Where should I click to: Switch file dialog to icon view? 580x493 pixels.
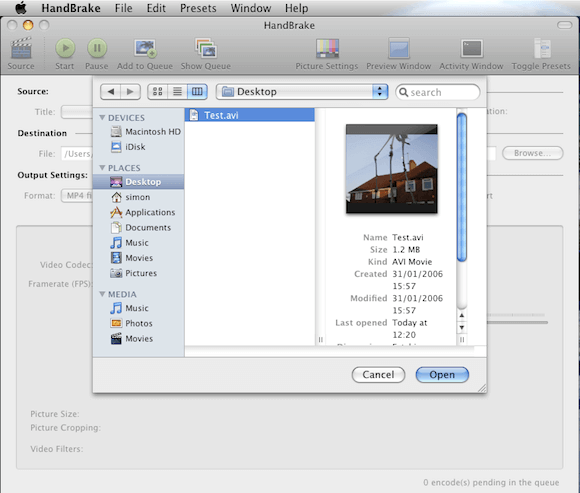coord(158,92)
